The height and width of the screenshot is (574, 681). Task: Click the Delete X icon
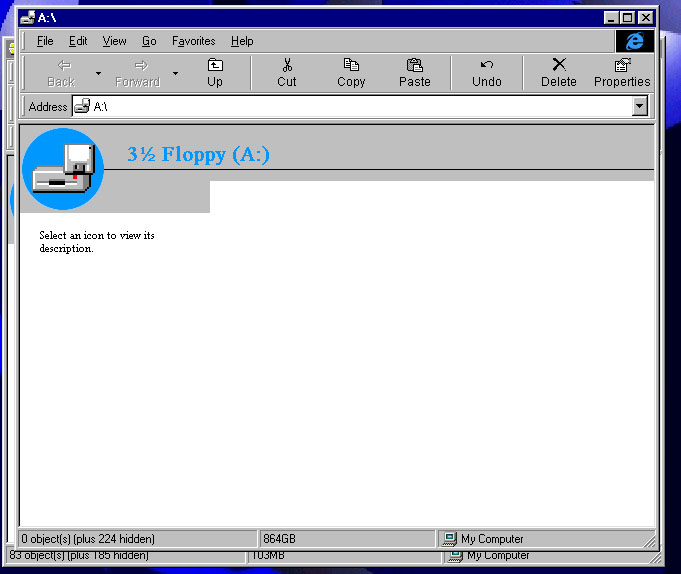559,65
